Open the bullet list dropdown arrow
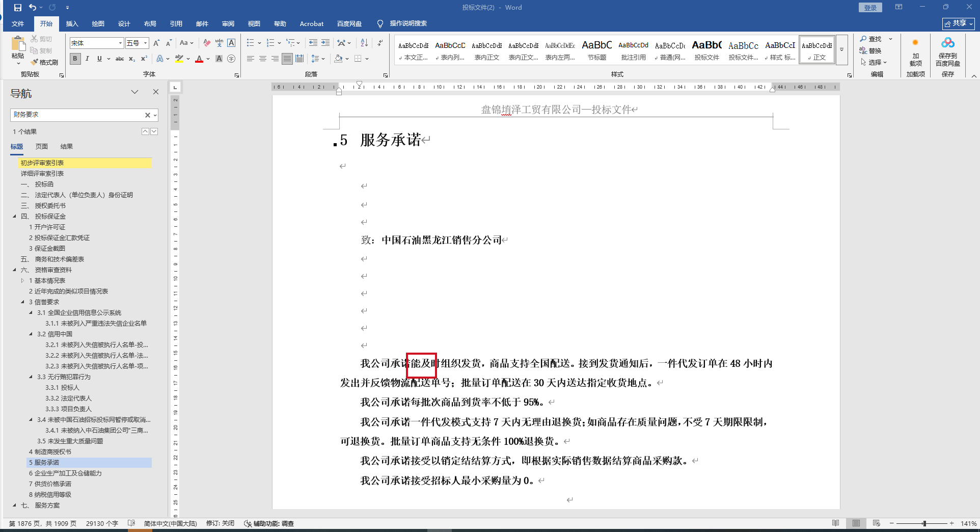The height and width of the screenshot is (532, 980). tap(259, 43)
